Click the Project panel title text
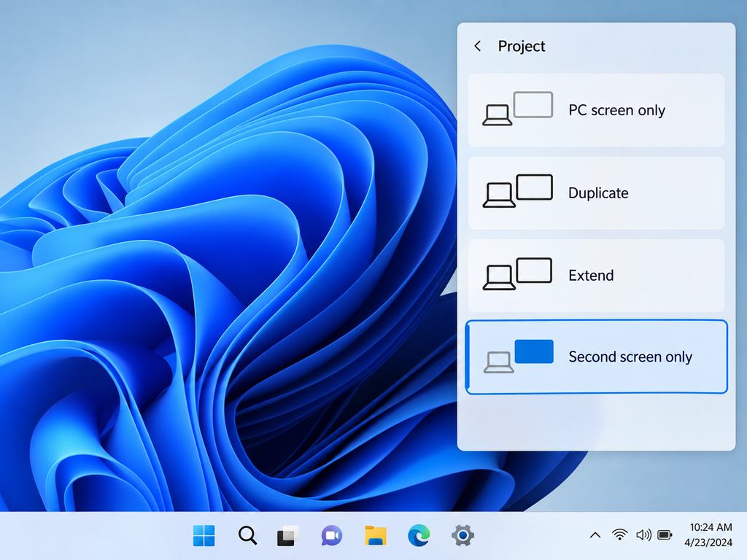Screen dimensions: 747x560 tap(521, 46)
